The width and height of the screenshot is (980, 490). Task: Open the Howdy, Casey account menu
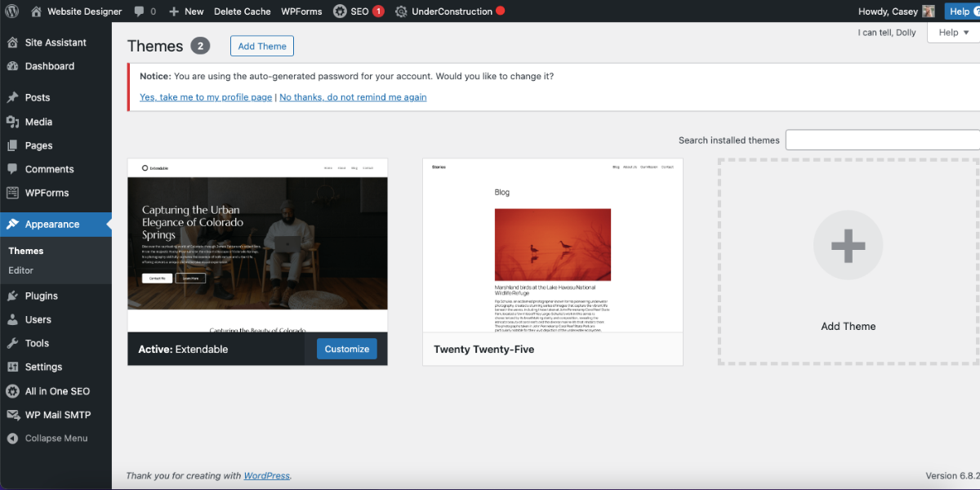(x=897, y=11)
